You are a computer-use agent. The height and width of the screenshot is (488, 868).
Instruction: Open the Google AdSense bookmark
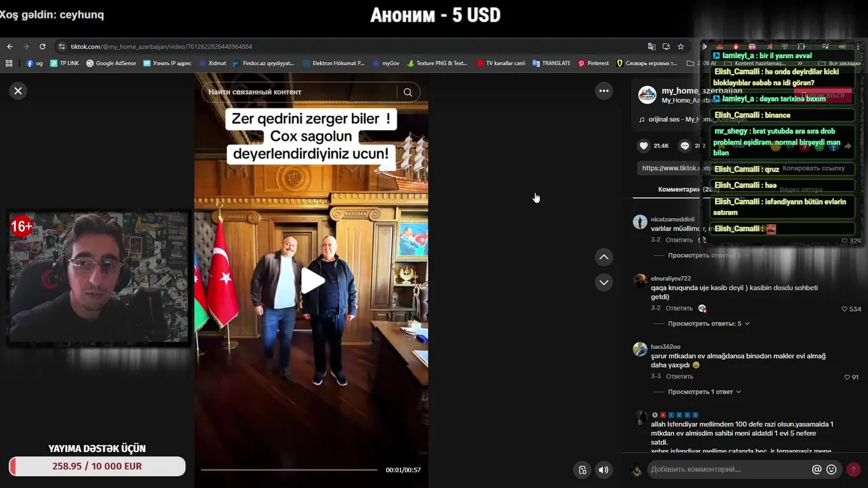(111, 63)
